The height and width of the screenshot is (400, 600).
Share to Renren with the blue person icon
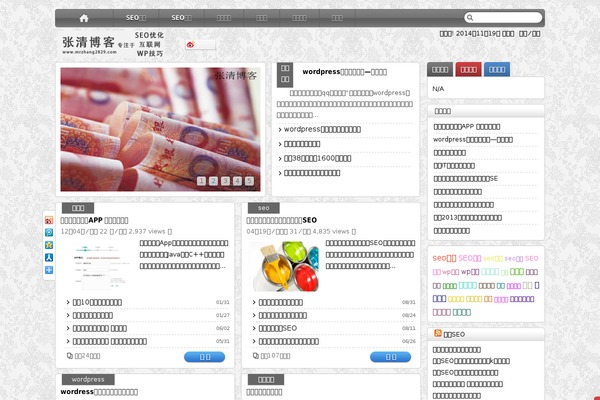[49, 258]
